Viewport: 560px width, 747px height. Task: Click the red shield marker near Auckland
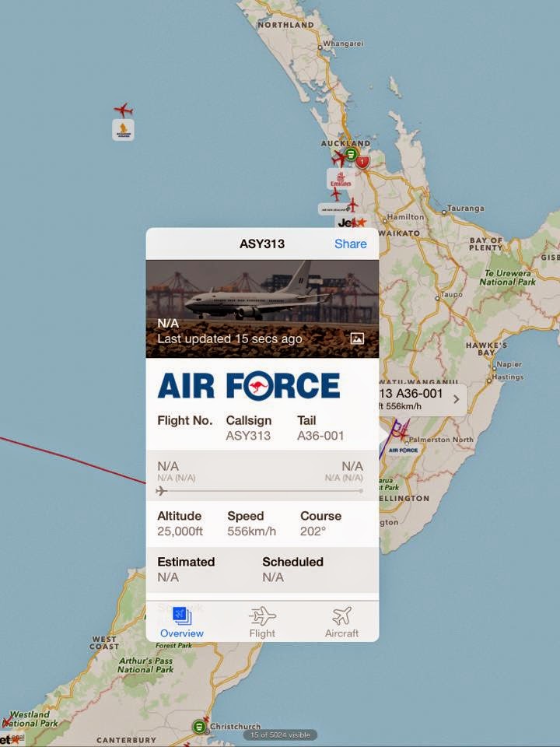point(363,162)
